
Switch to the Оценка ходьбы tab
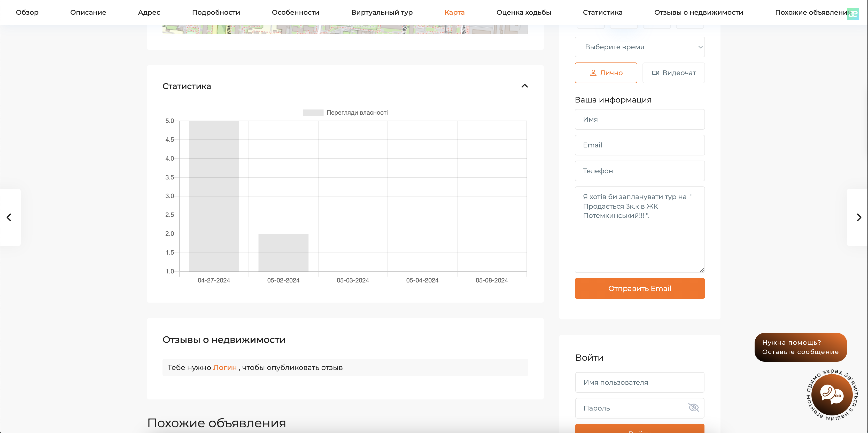point(523,12)
